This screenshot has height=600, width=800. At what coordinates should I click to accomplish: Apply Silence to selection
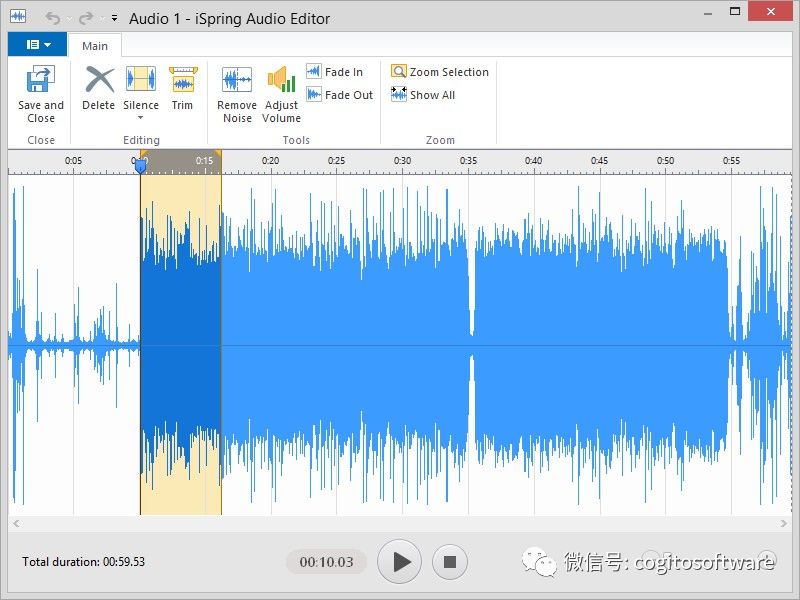[x=141, y=88]
